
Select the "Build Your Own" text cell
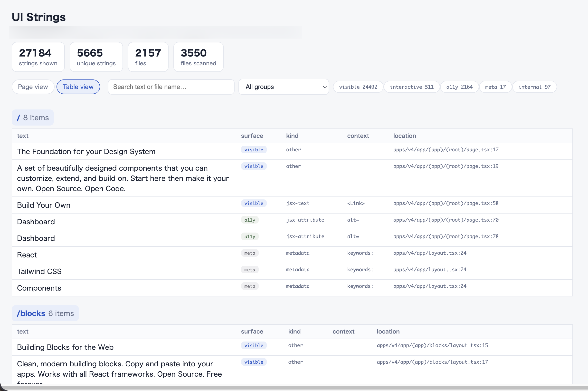click(x=44, y=205)
